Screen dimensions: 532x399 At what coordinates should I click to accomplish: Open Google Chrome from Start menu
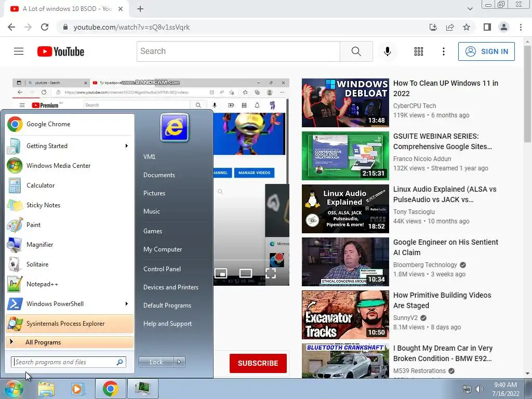point(70,124)
